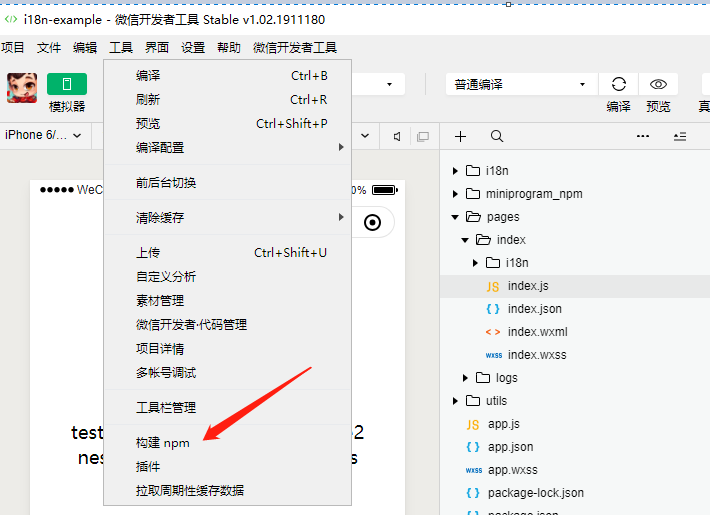Click the JS icon beside index.js
This screenshot has height=515, width=710.
(x=493, y=287)
